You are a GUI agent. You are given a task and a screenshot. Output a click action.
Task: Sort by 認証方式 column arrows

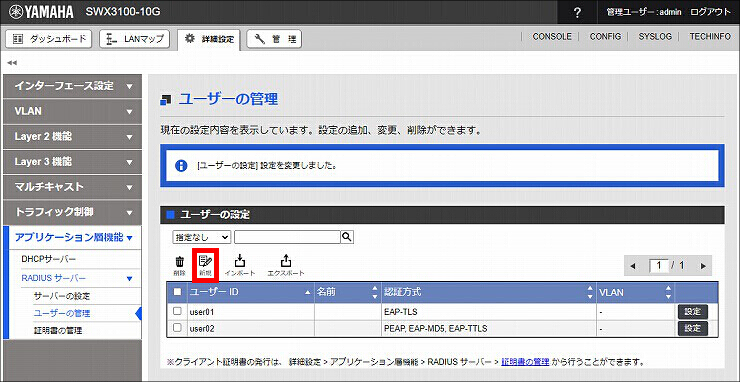tap(589, 292)
